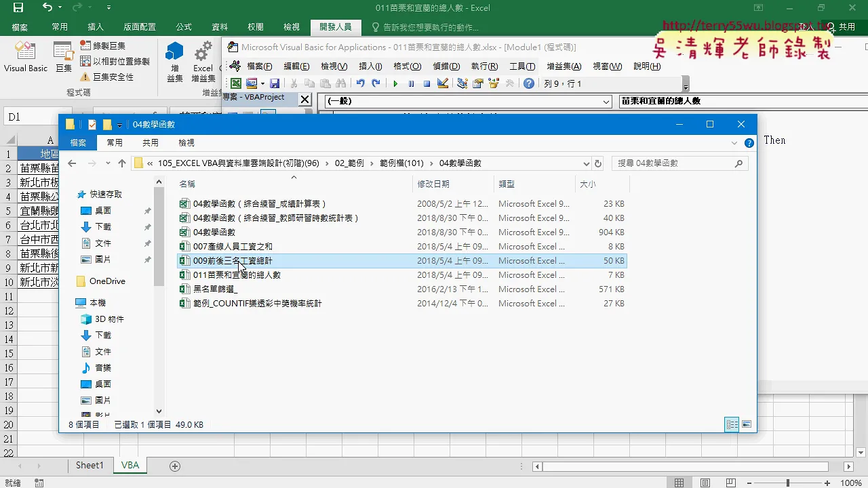Open Excel 公式 ribbon tab
The width and height of the screenshot is (868, 488).
(x=184, y=27)
